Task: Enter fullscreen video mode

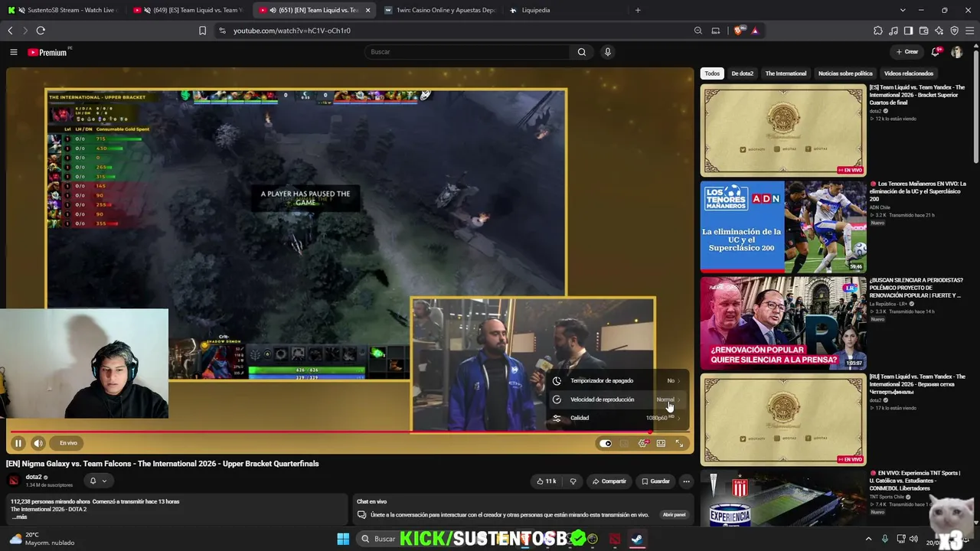Action: coord(679,443)
